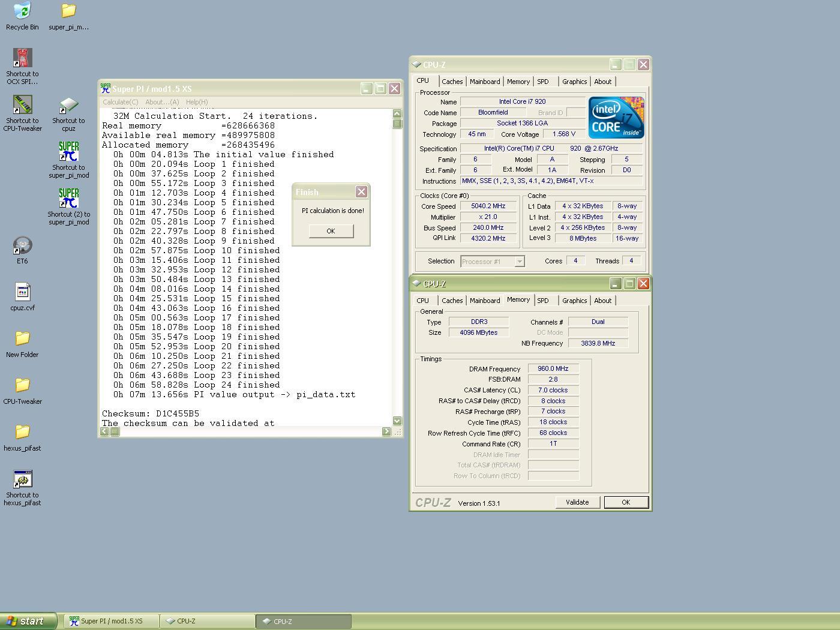Click the PI value output pi_data.txt line
The height and width of the screenshot is (630, 840).
click(235, 394)
